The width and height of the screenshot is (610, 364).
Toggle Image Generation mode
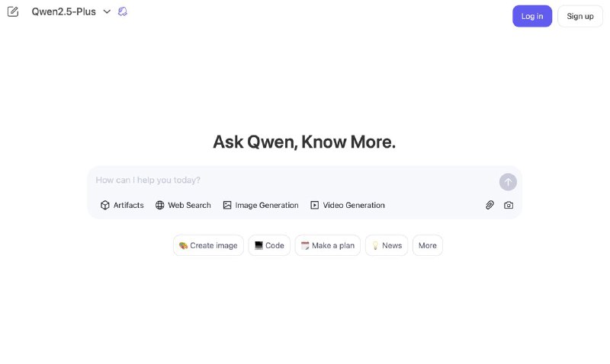click(x=261, y=205)
